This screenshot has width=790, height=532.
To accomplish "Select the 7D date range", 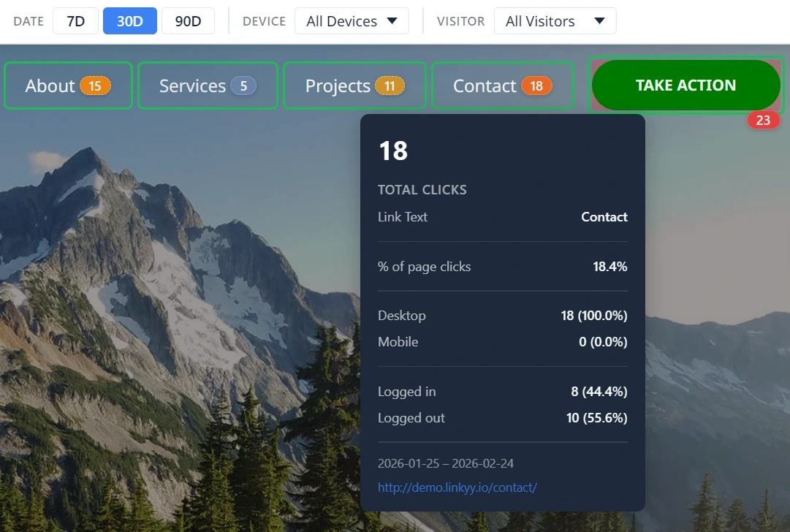I will point(75,21).
